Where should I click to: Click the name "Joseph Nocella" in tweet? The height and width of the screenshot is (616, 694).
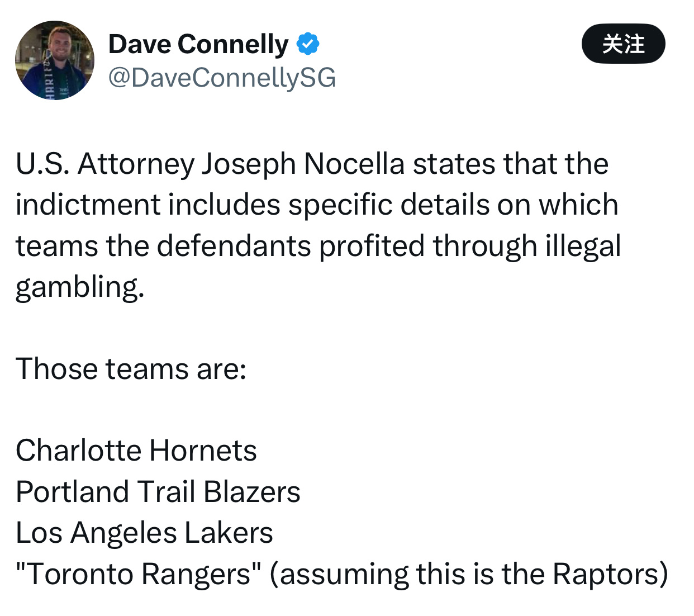click(302, 164)
